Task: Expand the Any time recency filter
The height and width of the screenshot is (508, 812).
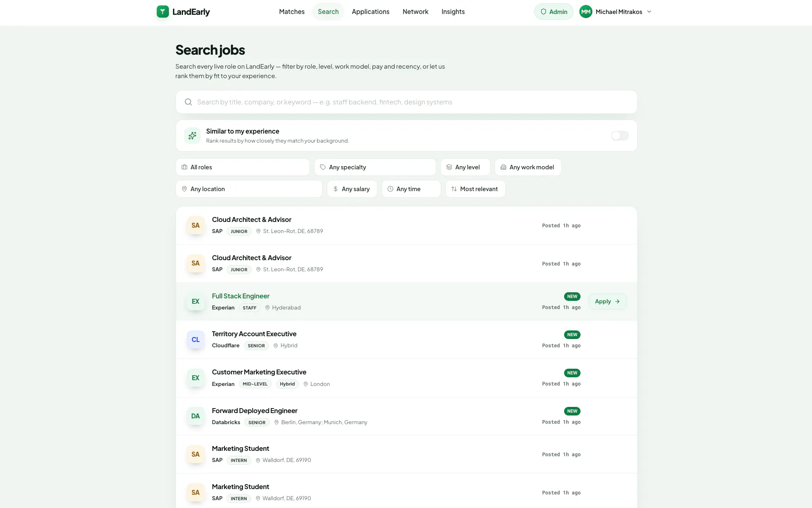Action: 411,189
